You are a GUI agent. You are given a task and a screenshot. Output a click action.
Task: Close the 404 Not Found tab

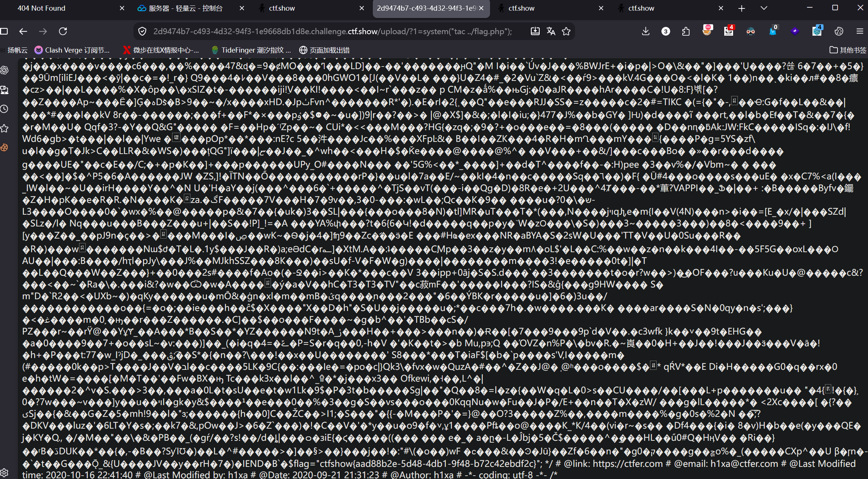pos(122,8)
